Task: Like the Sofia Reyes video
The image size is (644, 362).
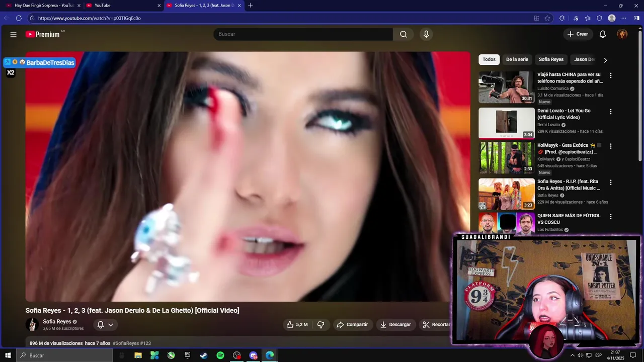Action: tap(296, 325)
